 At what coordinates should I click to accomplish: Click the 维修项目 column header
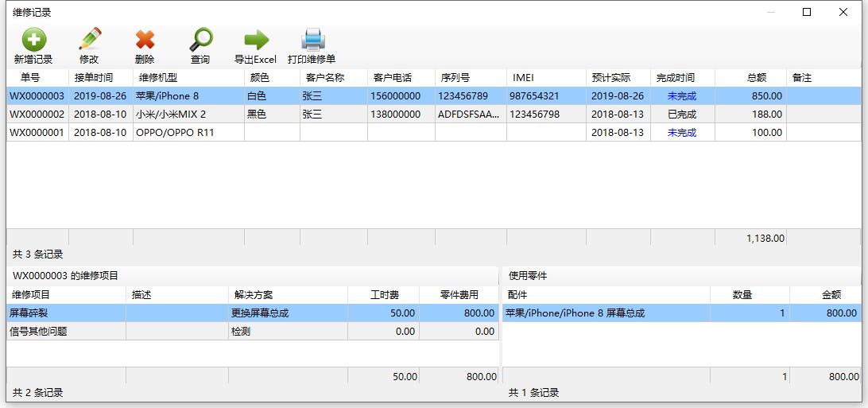[66, 295]
